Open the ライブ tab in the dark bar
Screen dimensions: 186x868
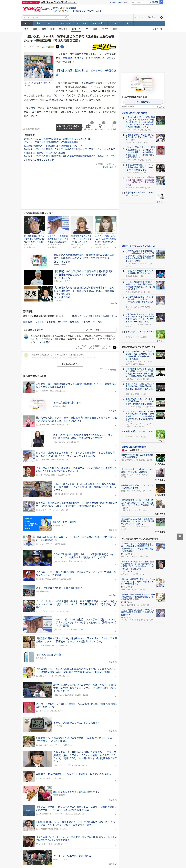(49, 24)
